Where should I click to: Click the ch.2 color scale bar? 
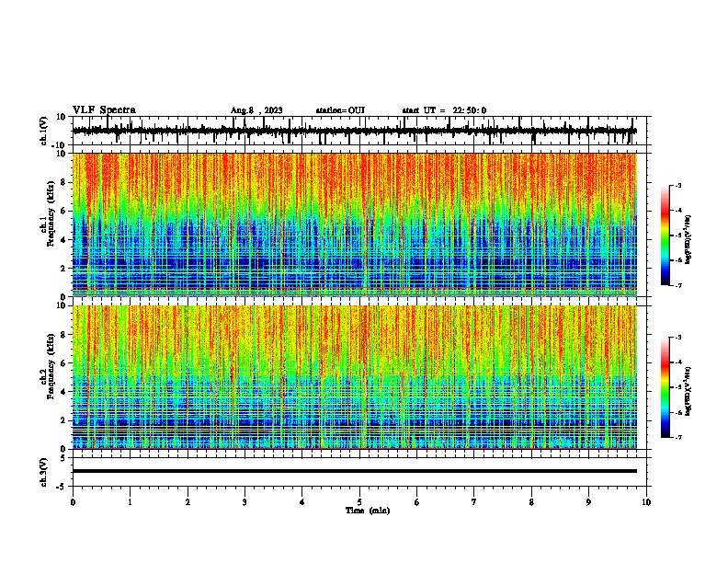(x=665, y=387)
